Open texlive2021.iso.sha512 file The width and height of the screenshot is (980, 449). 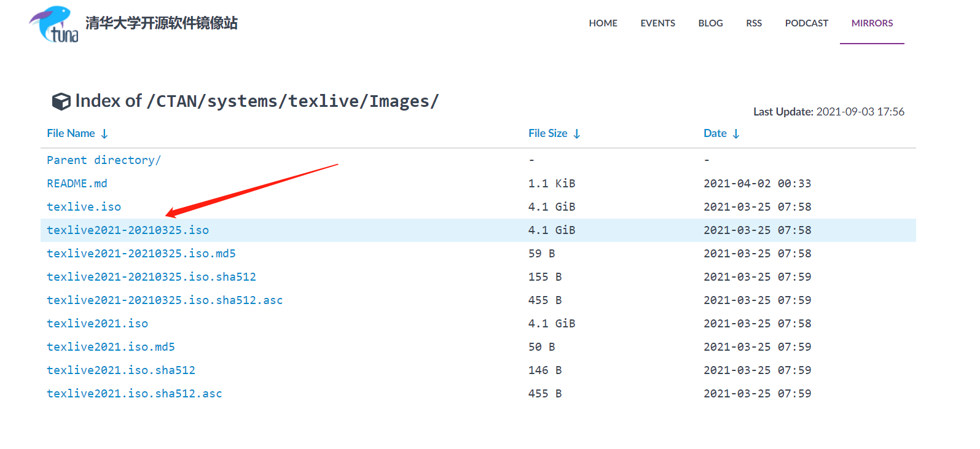tap(121, 370)
